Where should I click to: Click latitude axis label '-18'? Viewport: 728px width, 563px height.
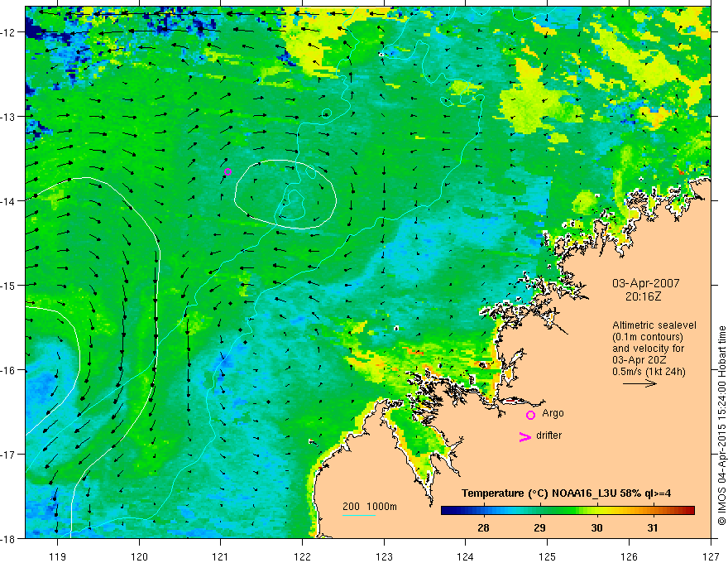coord(9,538)
